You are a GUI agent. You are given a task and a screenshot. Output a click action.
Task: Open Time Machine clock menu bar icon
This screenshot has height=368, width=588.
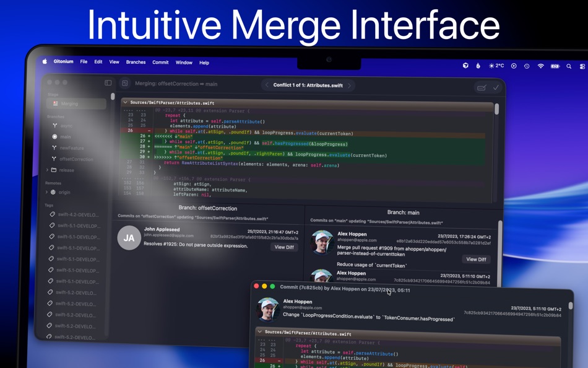(x=527, y=66)
